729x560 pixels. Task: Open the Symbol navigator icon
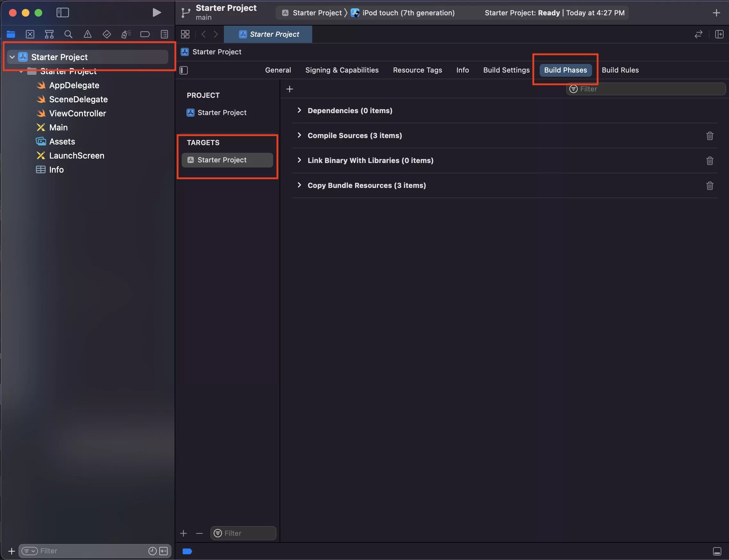[x=49, y=34]
